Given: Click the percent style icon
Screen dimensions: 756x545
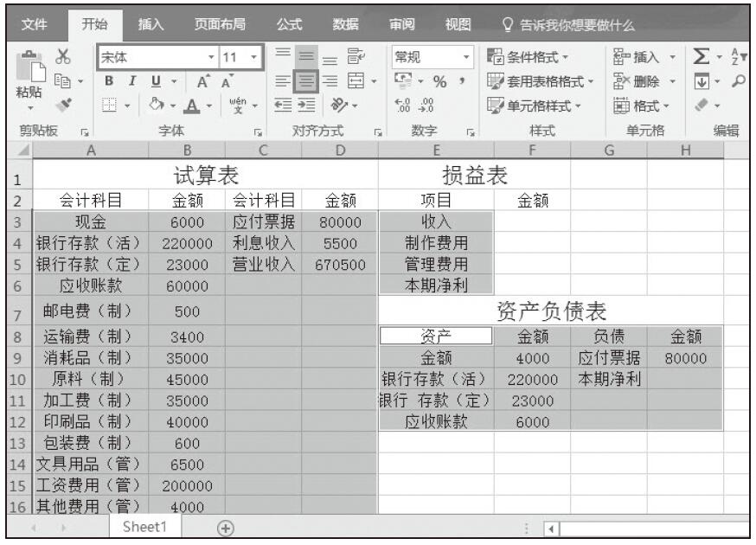Looking at the screenshot, I should coord(439,81).
